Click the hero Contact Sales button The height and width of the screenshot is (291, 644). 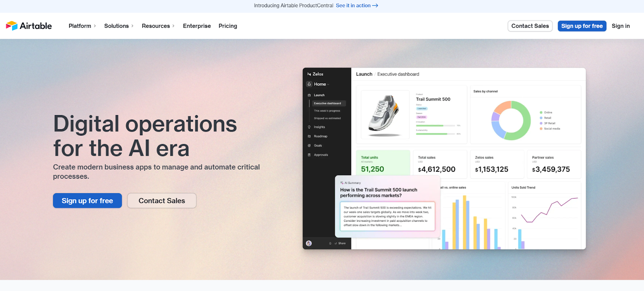click(x=162, y=200)
